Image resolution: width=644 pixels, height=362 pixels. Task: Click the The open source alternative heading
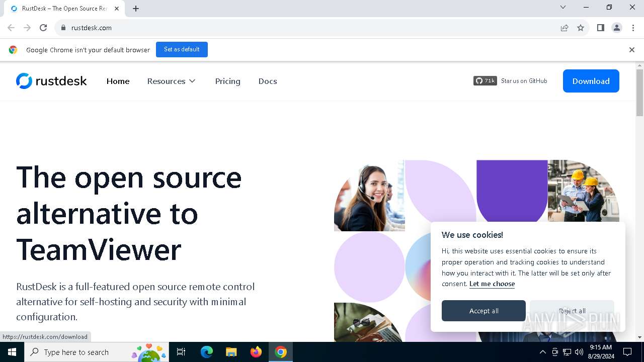point(129,213)
